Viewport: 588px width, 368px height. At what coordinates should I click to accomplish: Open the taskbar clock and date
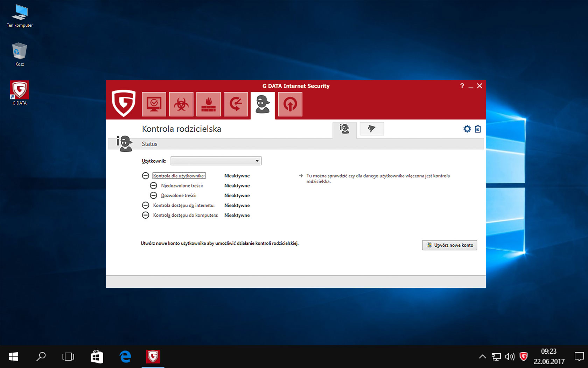click(x=549, y=356)
